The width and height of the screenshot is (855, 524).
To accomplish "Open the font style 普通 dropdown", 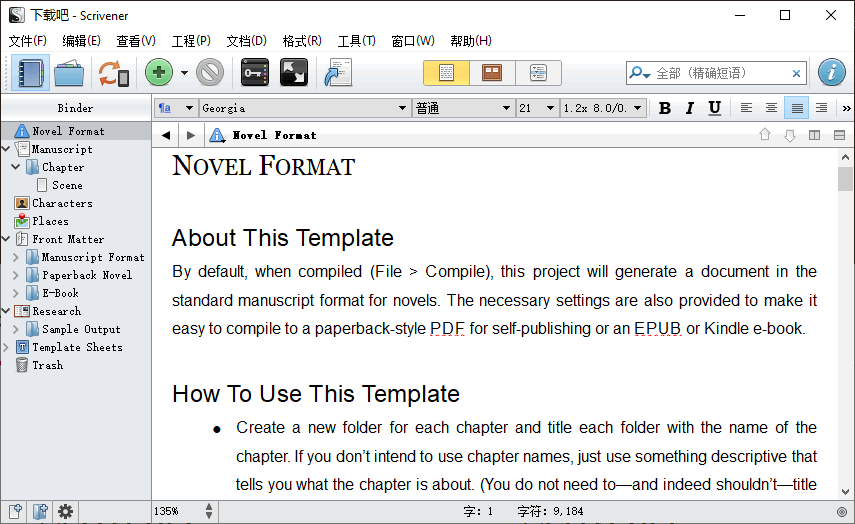I will pos(463,108).
